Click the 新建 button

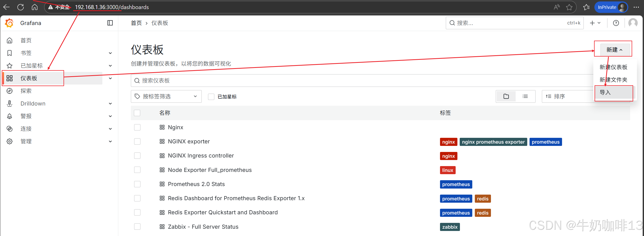[x=615, y=50]
